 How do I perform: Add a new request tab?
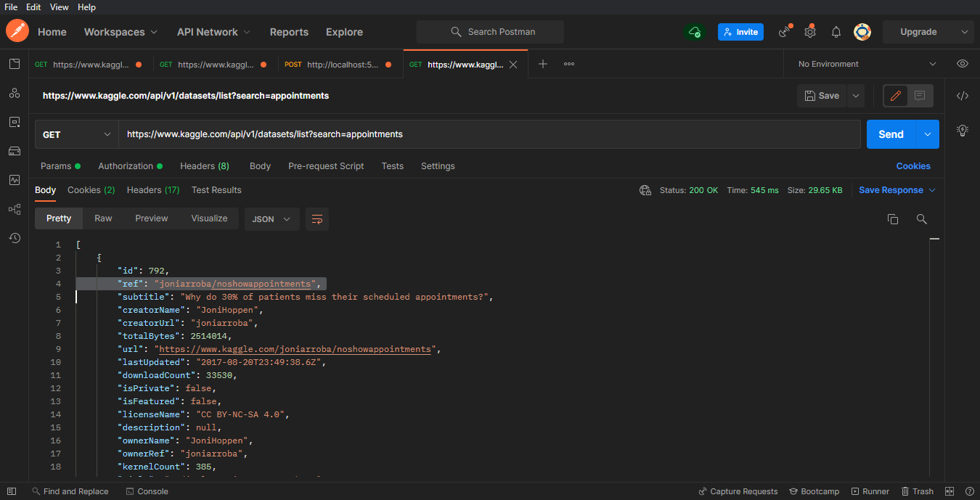click(542, 64)
